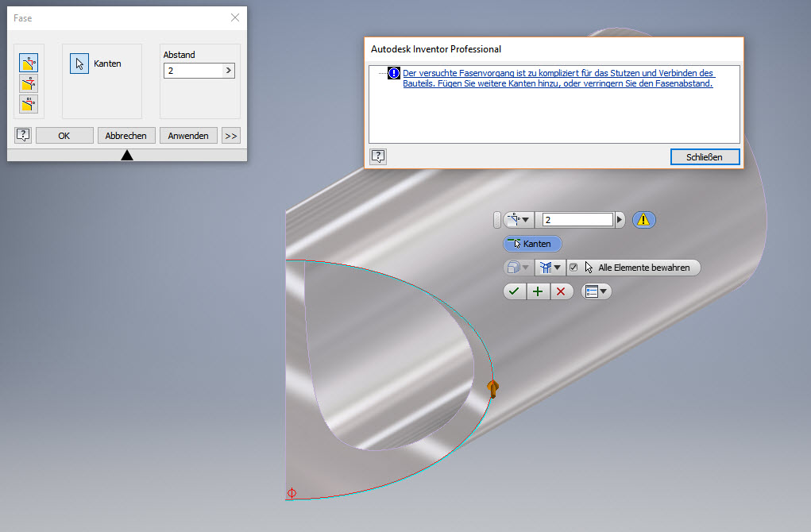
Task: Click Schließen in the error dialog
Action: click(705, 156)
